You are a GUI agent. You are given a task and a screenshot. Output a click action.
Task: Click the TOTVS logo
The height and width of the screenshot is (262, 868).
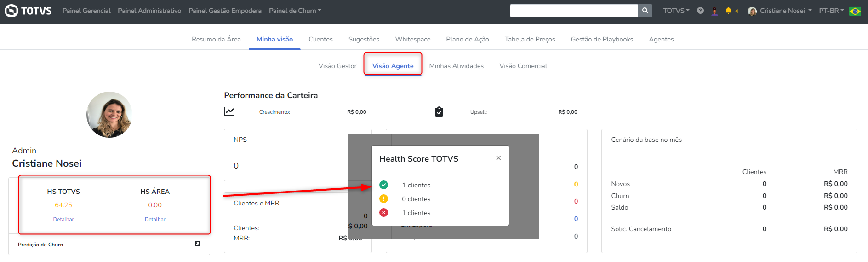click(28, 11)
